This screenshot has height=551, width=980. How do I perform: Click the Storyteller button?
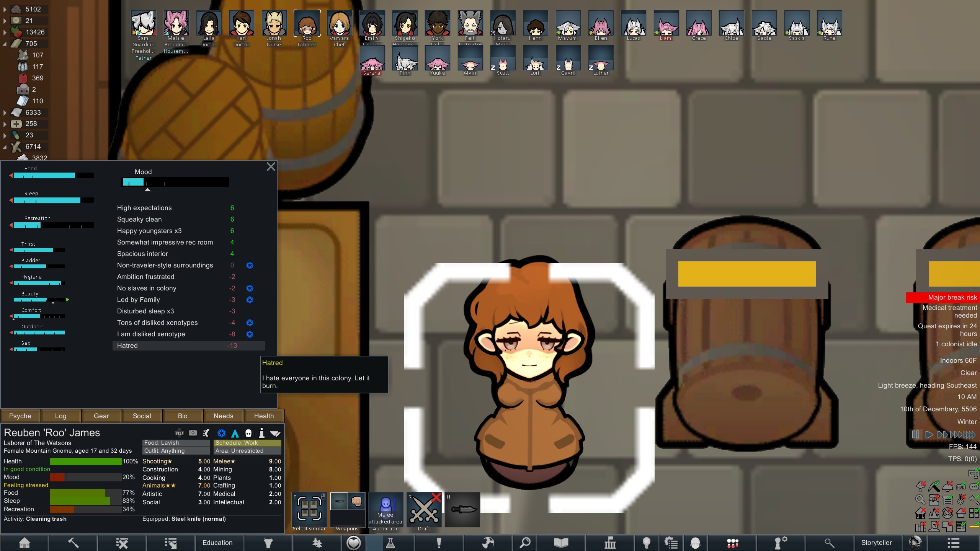coord(876,543)
